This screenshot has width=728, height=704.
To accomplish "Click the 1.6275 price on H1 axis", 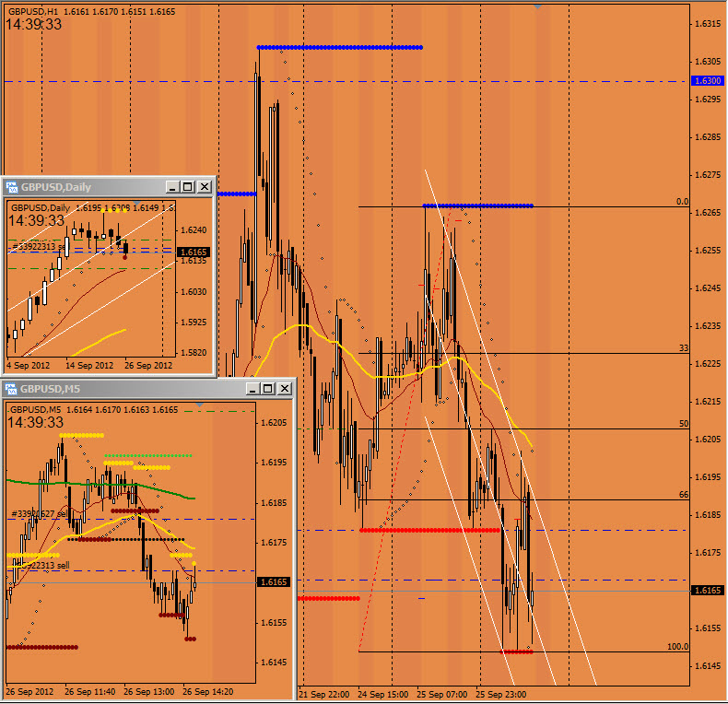I will click(708, 174).
